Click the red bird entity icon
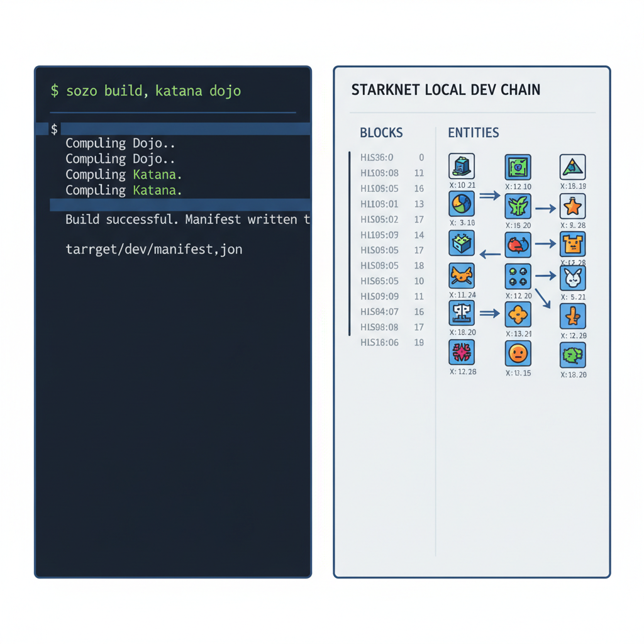The image size is (644, 644). pyautogui.click(x=518, y=244)
